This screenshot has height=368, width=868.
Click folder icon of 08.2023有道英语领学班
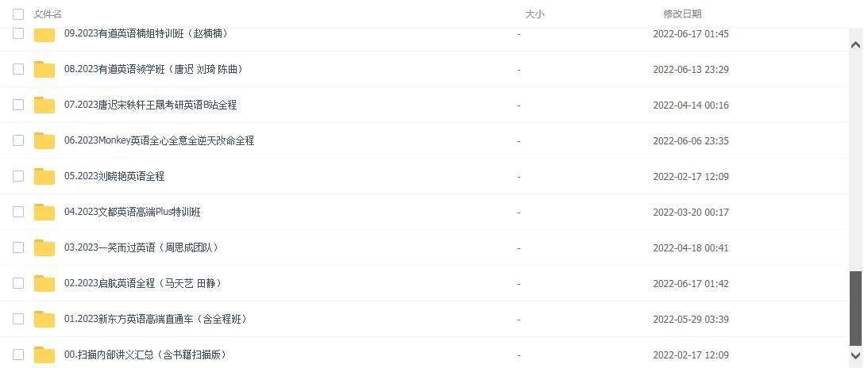point(44,69)
